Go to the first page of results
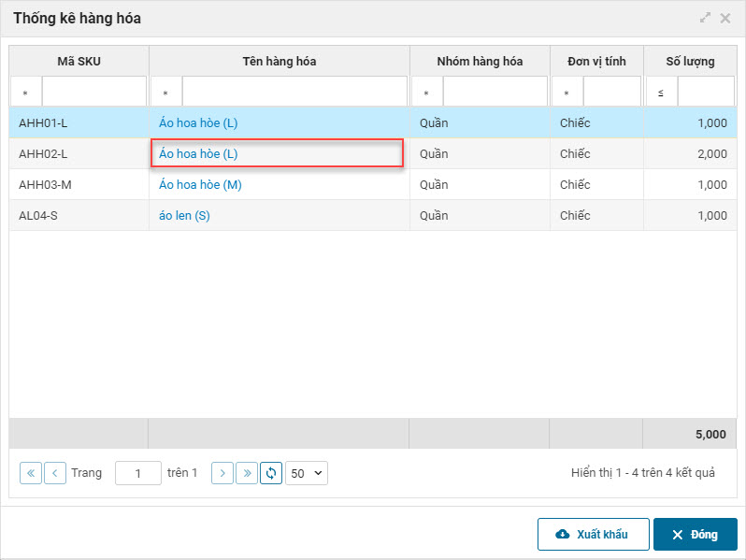 (31, 473)
